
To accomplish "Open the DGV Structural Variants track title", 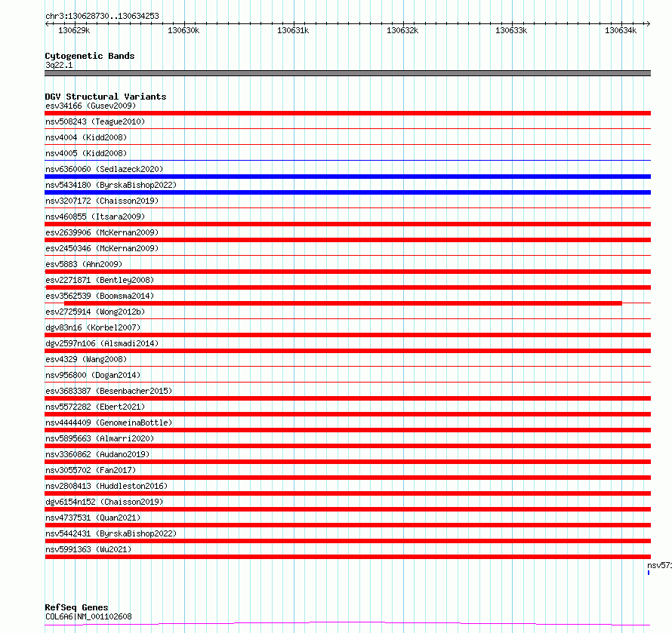I will tap(106, 97).
